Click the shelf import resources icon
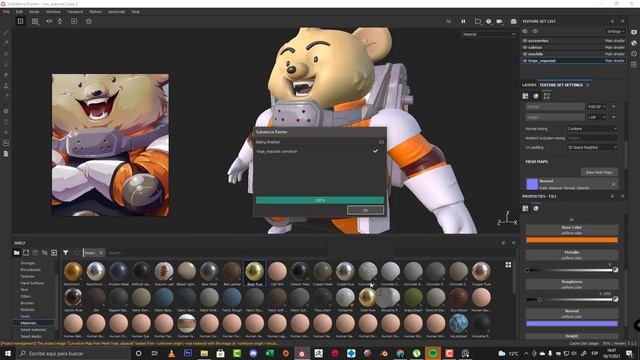This screenshot has height=360, width=640. click(x=54, y=253)
